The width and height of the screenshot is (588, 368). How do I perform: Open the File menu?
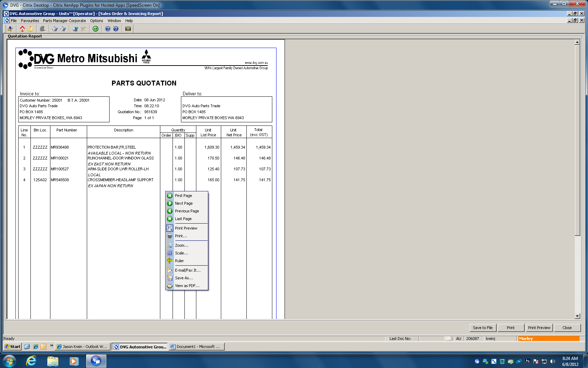tap(14, 21)
